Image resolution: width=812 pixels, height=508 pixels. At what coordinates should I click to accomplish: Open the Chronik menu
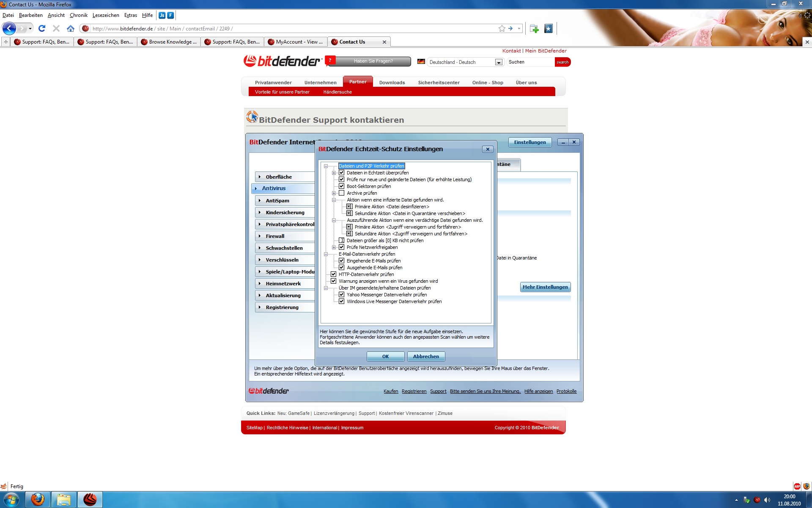point(79,15)
